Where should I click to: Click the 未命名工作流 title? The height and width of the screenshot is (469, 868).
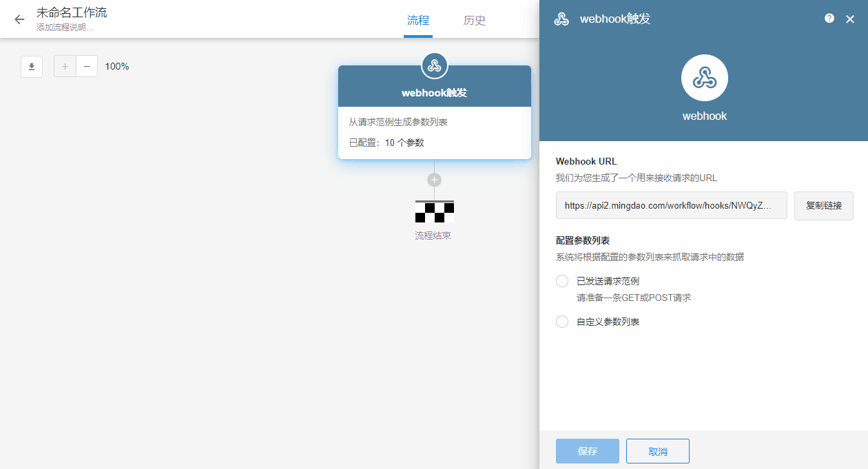click(72, 12)
